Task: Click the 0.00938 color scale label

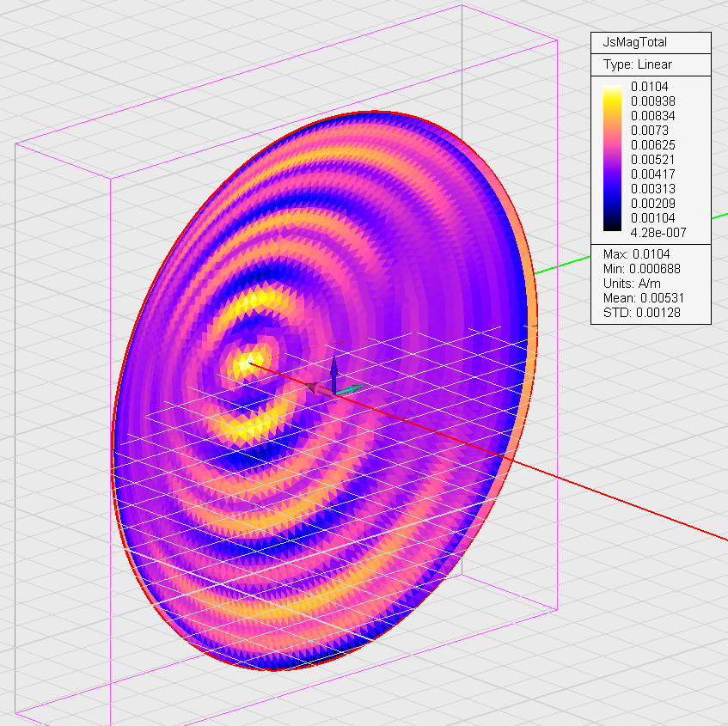Action: tap(652, 101)
